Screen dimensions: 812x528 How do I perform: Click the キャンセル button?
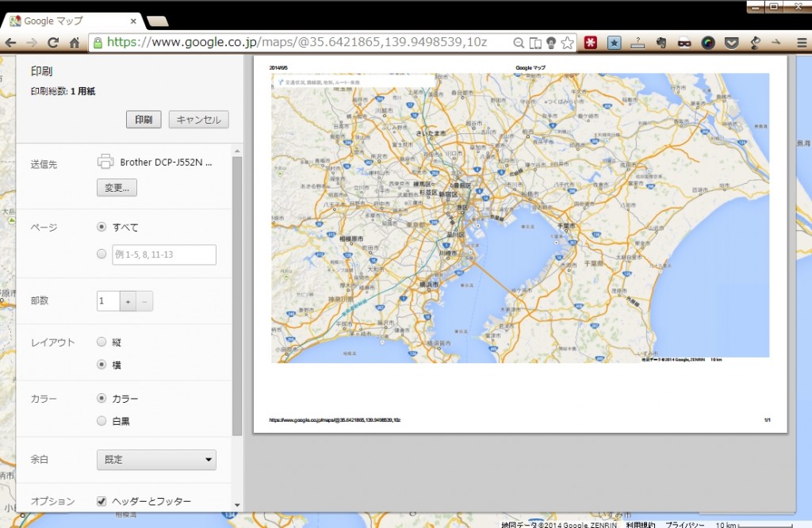pos(199,120)
